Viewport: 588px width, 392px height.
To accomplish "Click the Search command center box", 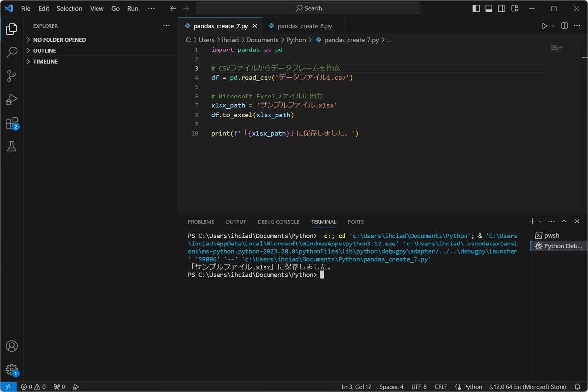I will tap(308, 8).
